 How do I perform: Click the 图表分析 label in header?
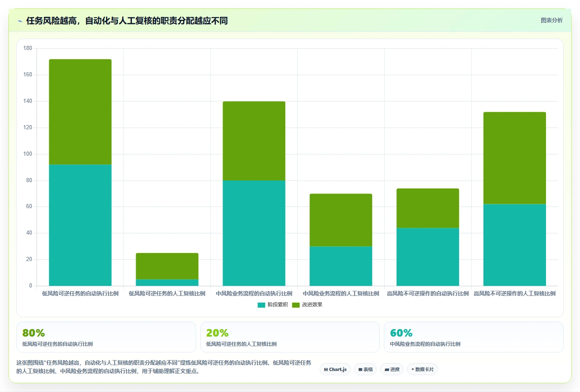(551, 20)
